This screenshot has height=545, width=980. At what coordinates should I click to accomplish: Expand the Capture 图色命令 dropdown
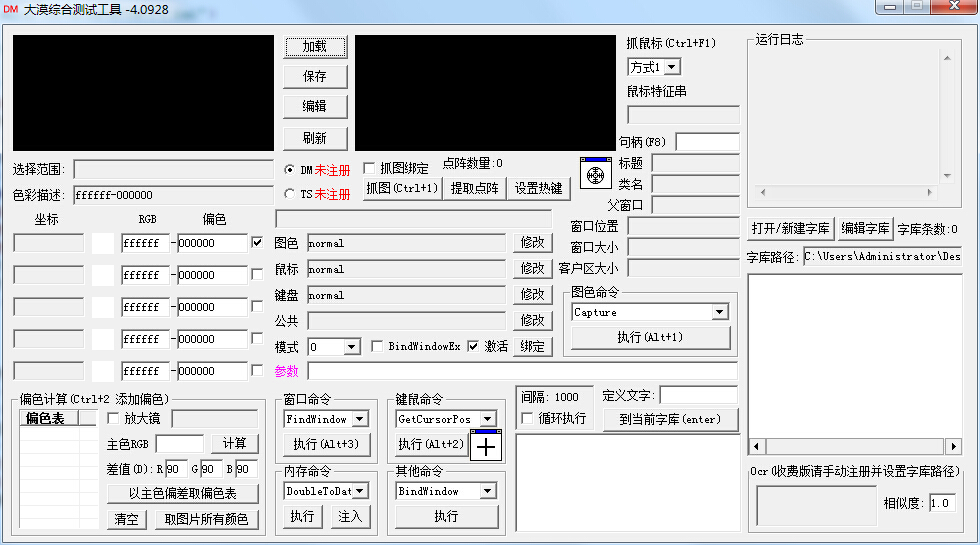[x=719, y=312]
